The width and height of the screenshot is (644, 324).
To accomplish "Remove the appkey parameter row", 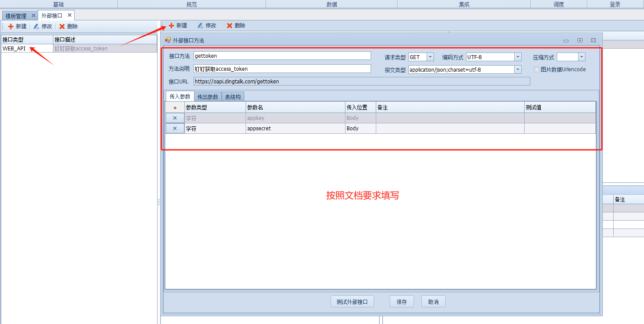I will click(175, 118).
